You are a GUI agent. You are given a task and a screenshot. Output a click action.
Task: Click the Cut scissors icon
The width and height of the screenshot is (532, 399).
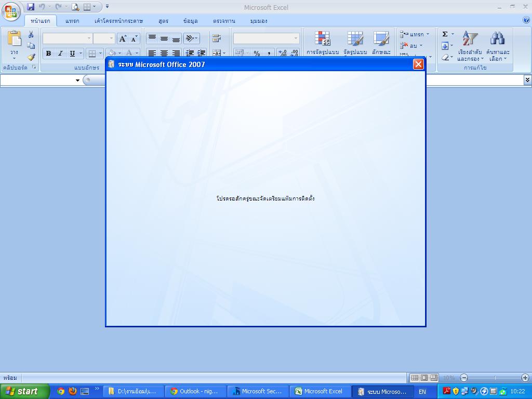31,34
